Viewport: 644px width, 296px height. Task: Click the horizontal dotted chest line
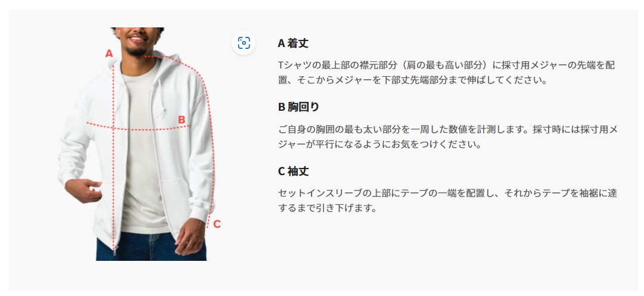point(138,127)
